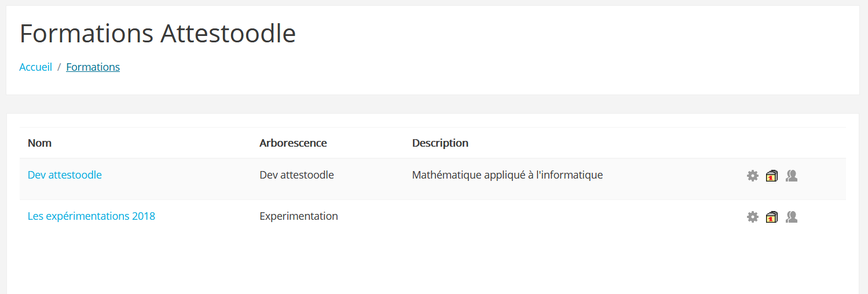The height and width of the screenshot is (294, 868).
Task: Click the milestone cube icon for Dev attestoodle
Action: click(771, 176)
